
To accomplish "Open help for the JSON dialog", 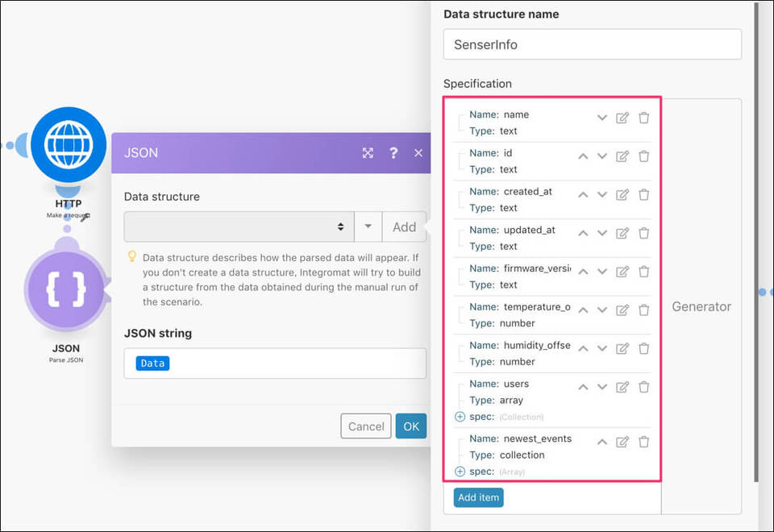I will tap(393, 152).
